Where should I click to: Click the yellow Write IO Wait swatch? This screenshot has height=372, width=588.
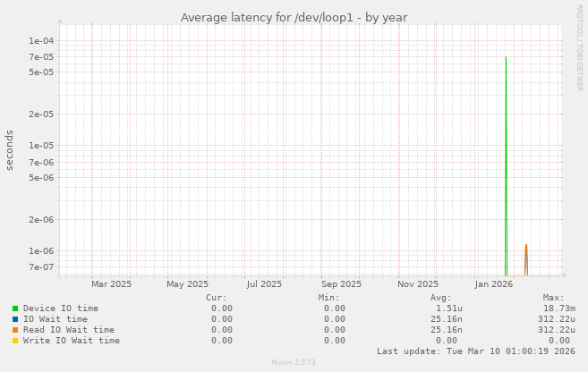(15, 341)
